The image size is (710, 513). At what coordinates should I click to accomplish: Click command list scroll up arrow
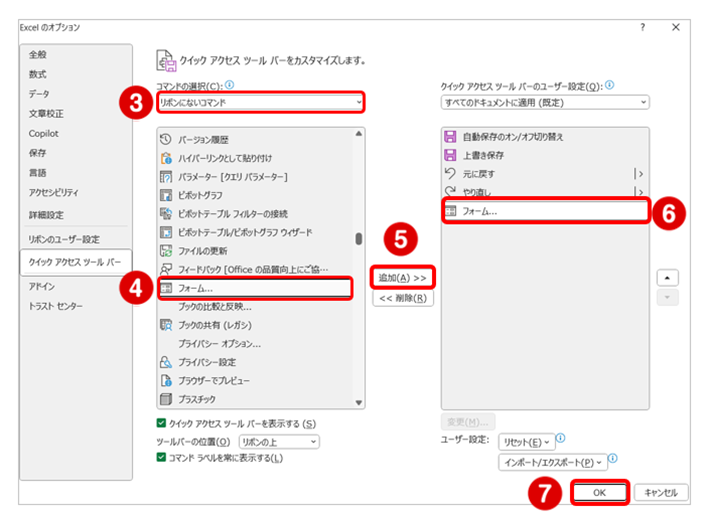point(359,134)
